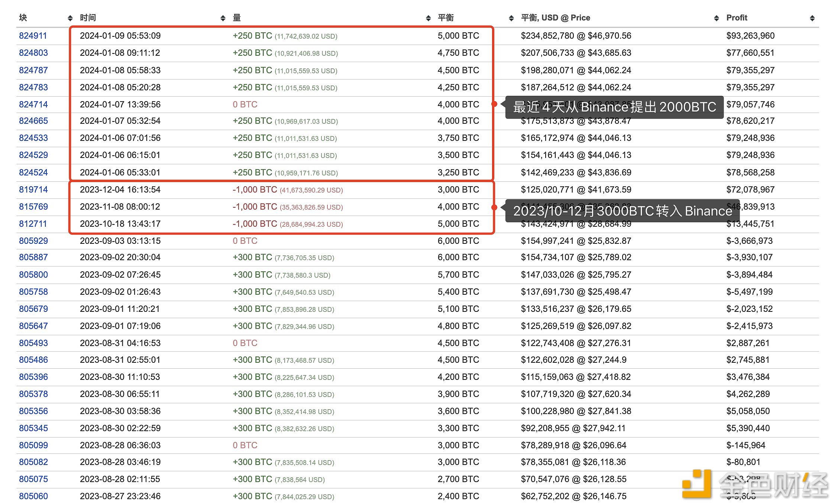Open block 805887 link
Screen dimensions: 834x504
click(33, 257)
